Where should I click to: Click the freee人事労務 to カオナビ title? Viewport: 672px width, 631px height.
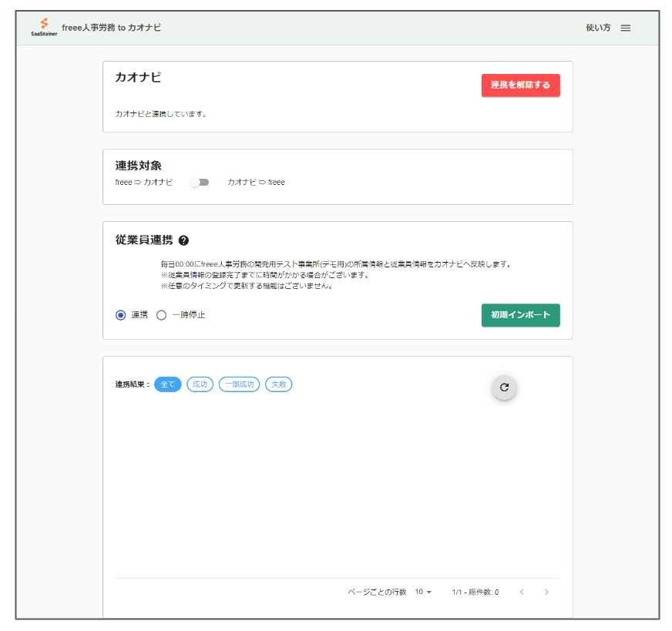point(112,28)
